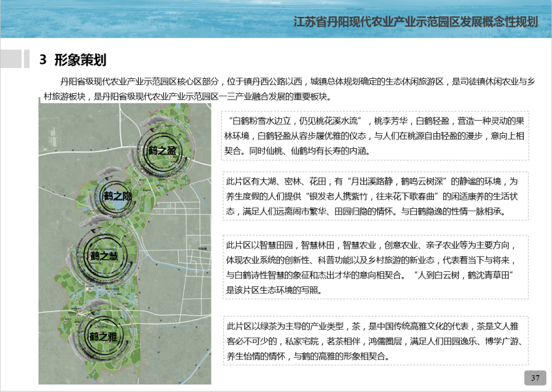Click the line 是该片区生态环境的写照。
The height and width of the screenshot is (392, 552).
pyautogui.click(x=274, y=290)
